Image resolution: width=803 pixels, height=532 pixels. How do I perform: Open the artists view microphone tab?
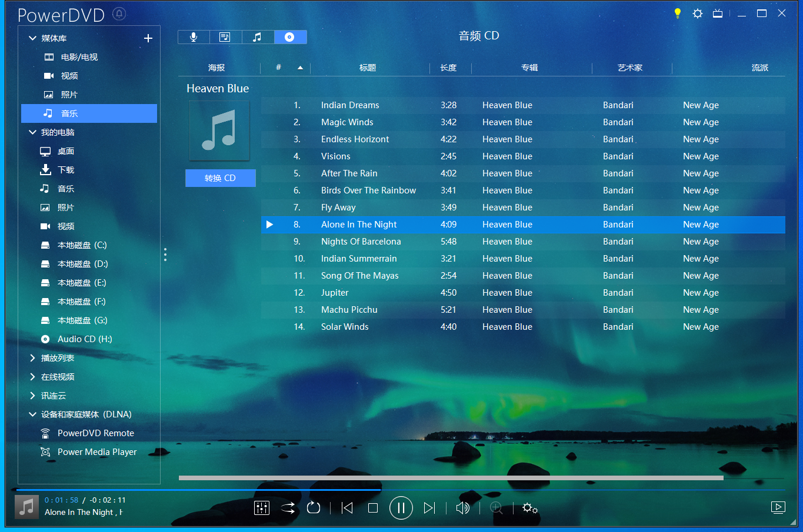point(194,37)
